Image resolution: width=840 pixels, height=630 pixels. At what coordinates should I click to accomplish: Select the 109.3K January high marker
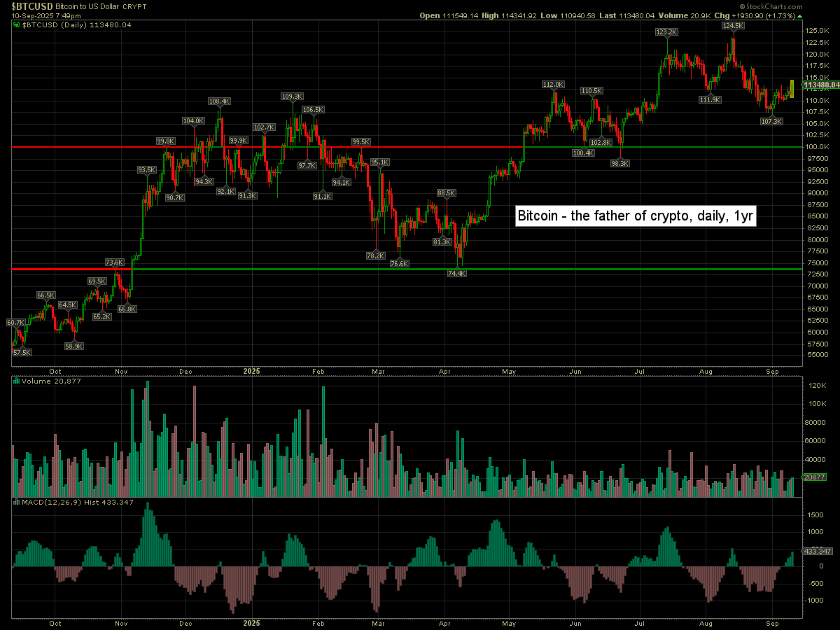[x=292, y=96]
